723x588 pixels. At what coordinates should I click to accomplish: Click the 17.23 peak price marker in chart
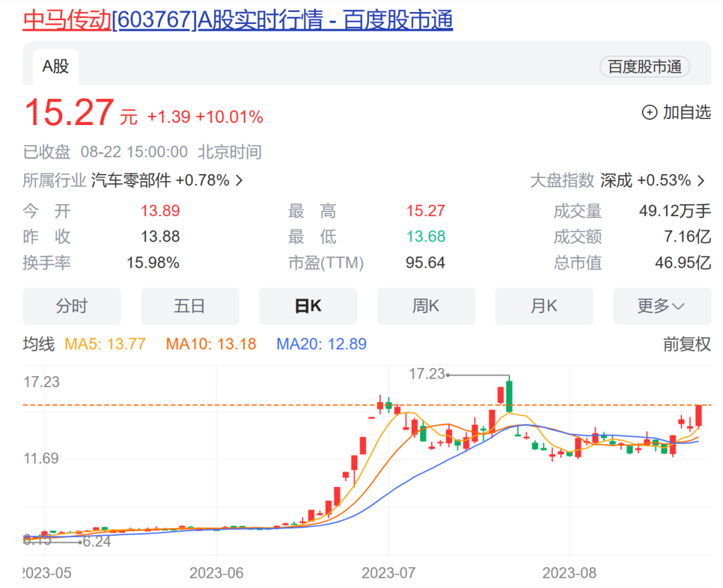pyautogui.click(x=427, y=374)
